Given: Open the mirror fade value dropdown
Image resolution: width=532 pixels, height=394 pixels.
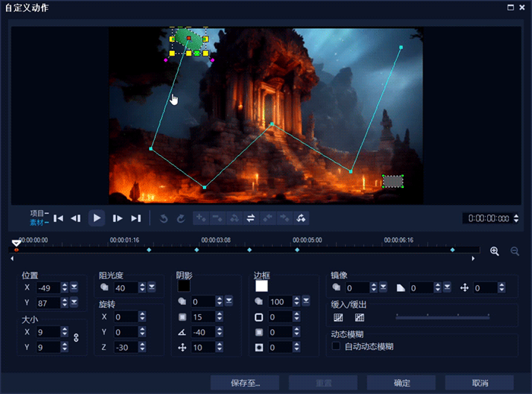Looking at the screenshot, I should 447,288.
